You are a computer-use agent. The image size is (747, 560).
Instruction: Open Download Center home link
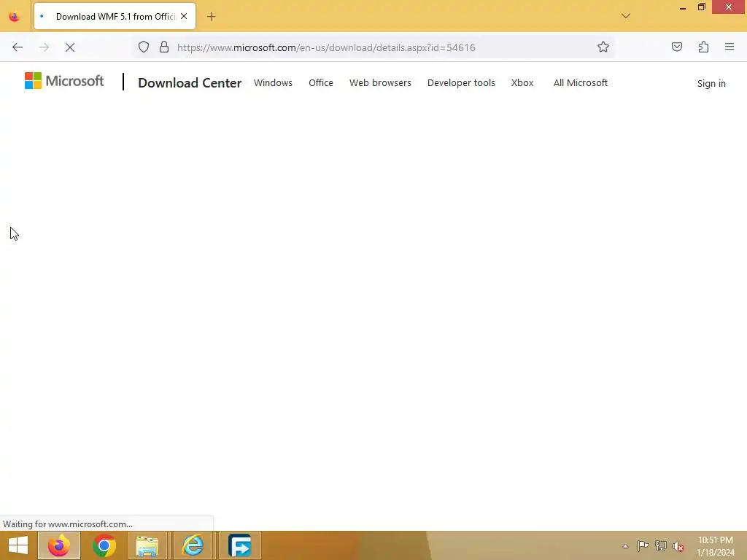pyautogui.click(x=190, y=83)
